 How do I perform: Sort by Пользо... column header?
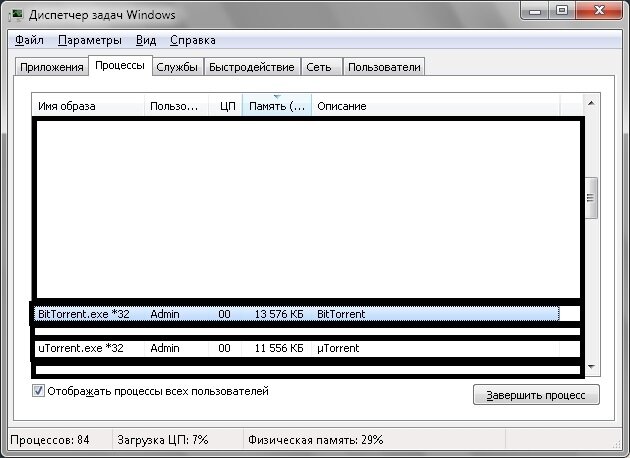tap(176, 106)
